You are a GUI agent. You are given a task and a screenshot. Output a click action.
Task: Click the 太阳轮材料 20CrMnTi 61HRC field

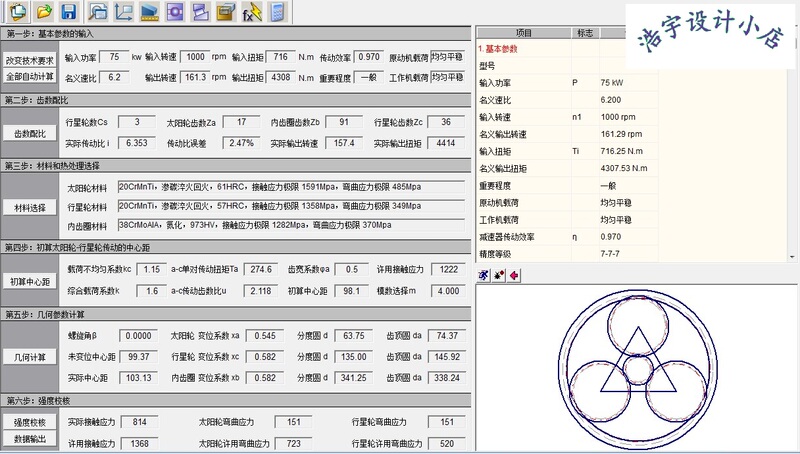pyautogui.click(x=291, y=187)
